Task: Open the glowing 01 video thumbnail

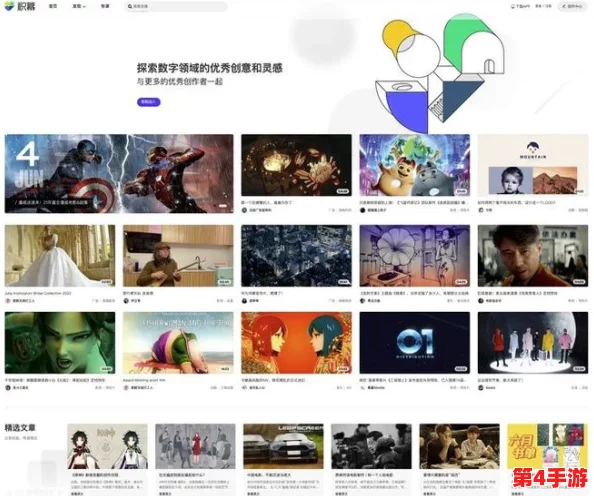Action: click(x=414, y=343)
